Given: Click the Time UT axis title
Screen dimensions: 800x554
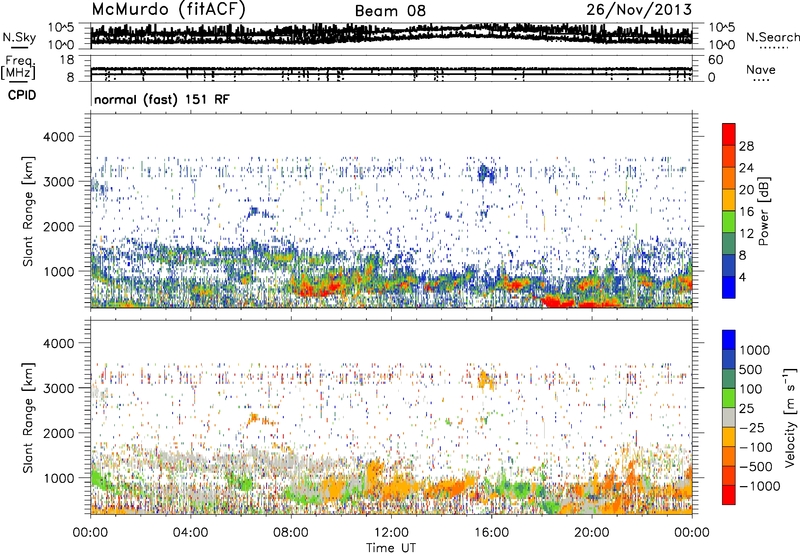Looking at the screenshot, I should click(x=391, y=548).
